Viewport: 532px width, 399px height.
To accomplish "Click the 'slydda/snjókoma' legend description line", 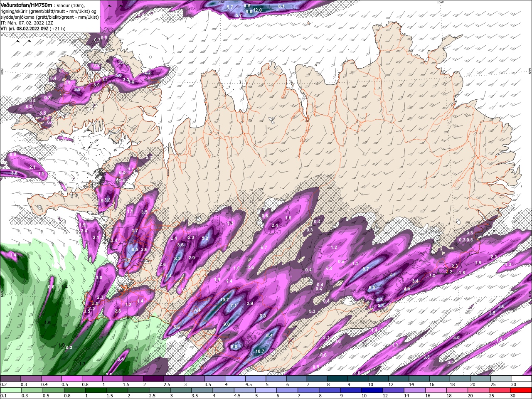I will [x=49, y=17].
